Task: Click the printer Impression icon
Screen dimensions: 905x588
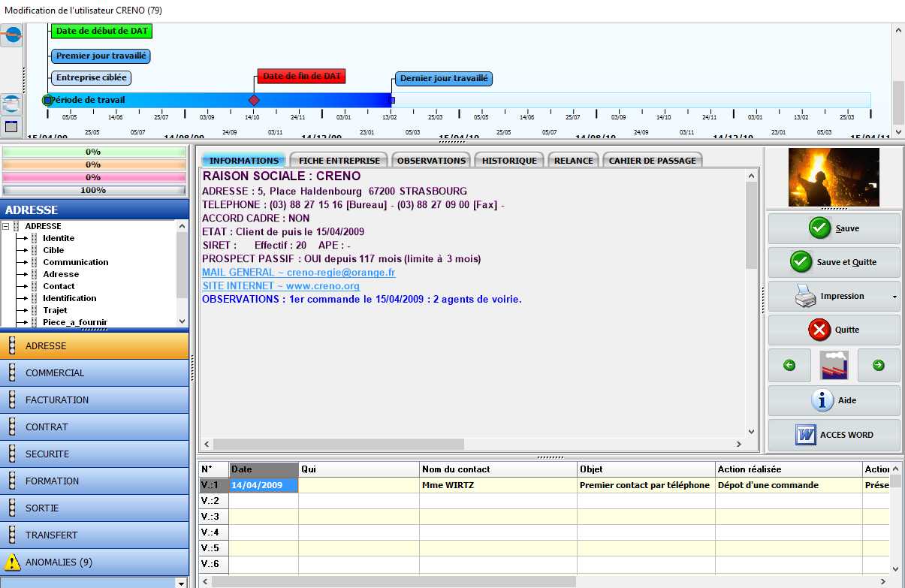Action: pos(805,296)
